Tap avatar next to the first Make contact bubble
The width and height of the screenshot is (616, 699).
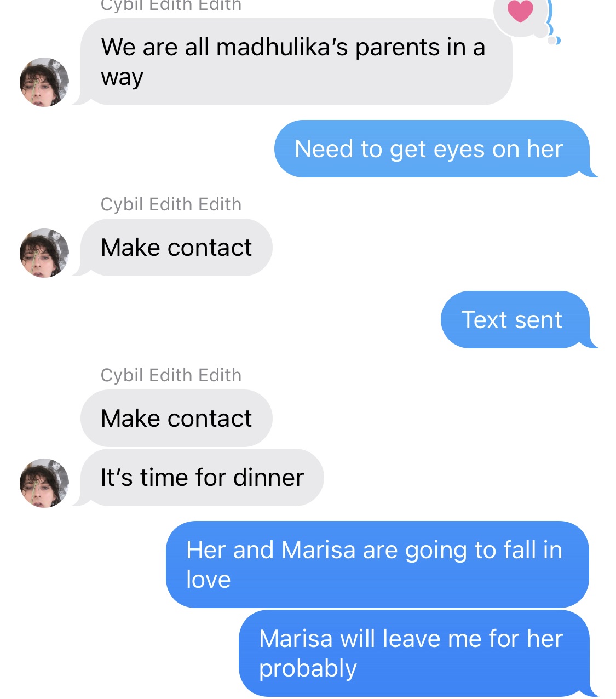tap(44, 253)
